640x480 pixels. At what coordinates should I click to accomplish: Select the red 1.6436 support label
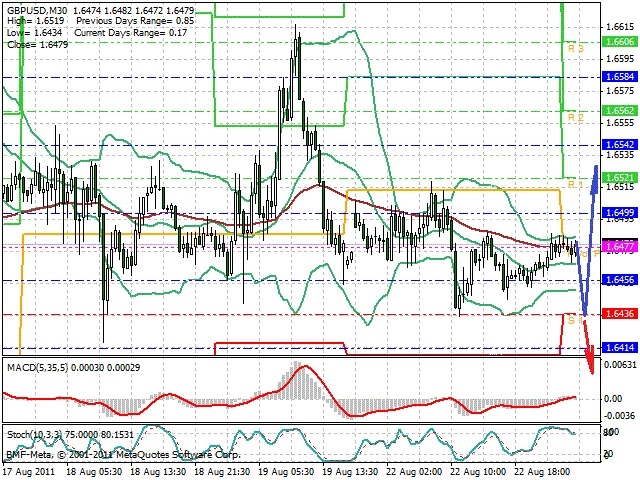620,313
